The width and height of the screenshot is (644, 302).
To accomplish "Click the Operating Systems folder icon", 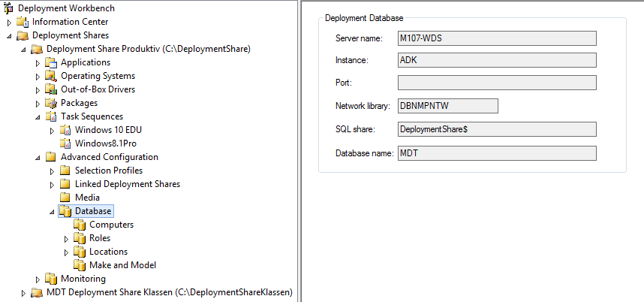I will [51, 76].
